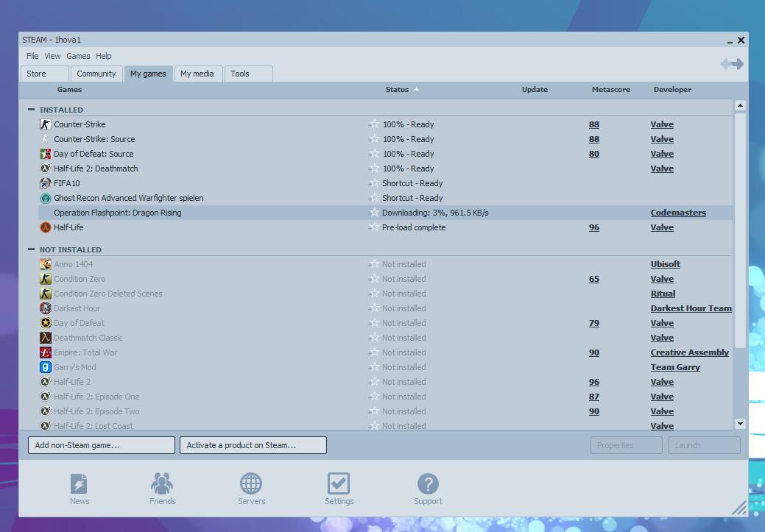765x532 pixels.
Task: Click the Deathmatch Classic game icon
Action: pyautogui.click(x=46, y=338)
